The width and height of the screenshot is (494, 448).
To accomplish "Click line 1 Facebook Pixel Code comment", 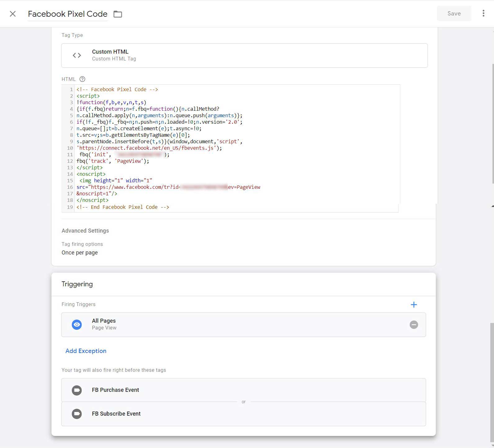I will [117, 90].
